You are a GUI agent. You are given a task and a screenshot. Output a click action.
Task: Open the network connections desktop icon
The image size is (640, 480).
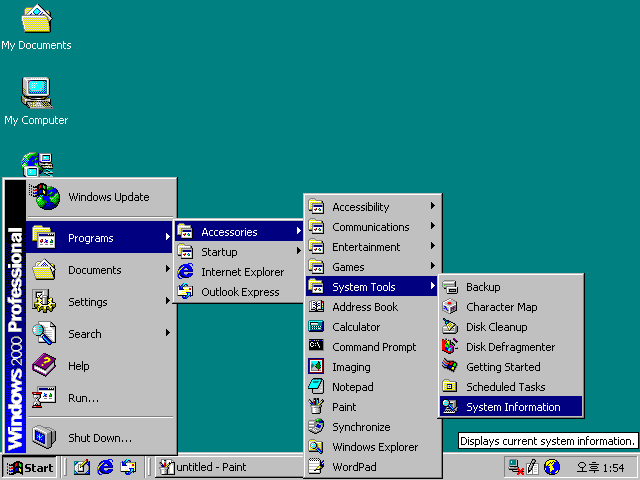pos(37,164)
